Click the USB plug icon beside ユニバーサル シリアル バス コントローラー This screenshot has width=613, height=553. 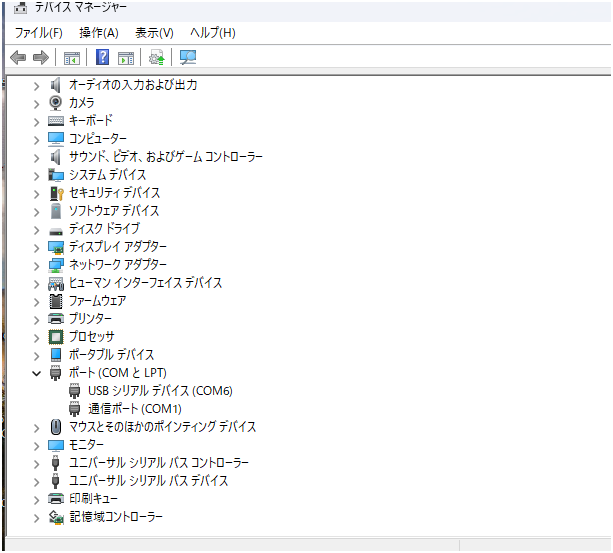tap(56, 463)
